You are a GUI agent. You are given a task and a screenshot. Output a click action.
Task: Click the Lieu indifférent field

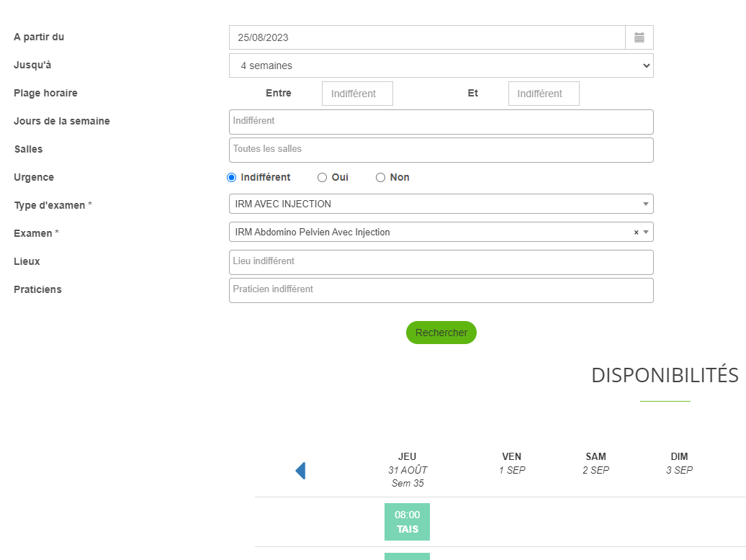pyautogui.click(x=441, y=262)
